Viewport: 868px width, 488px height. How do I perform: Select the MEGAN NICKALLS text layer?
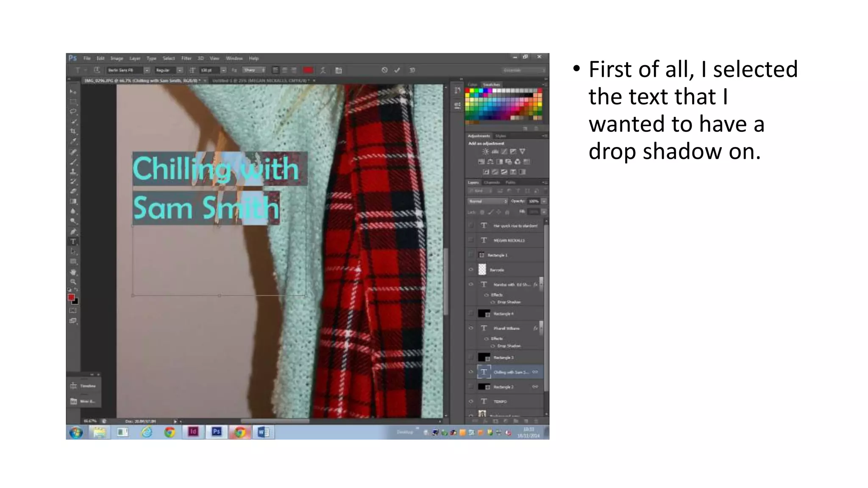(509, 240)
